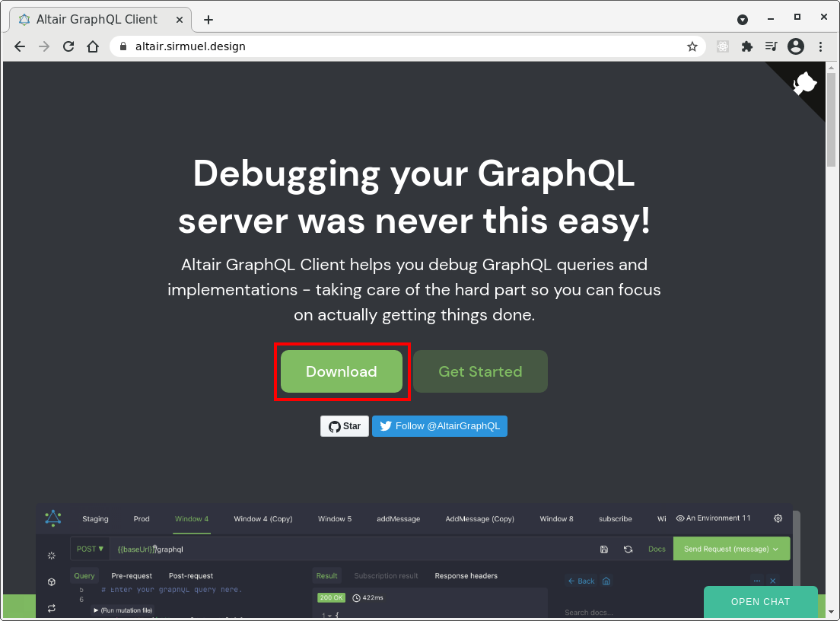Click the loading spinner sidebar icon
This screenshot has height=621, width=840.
[52, 556]
